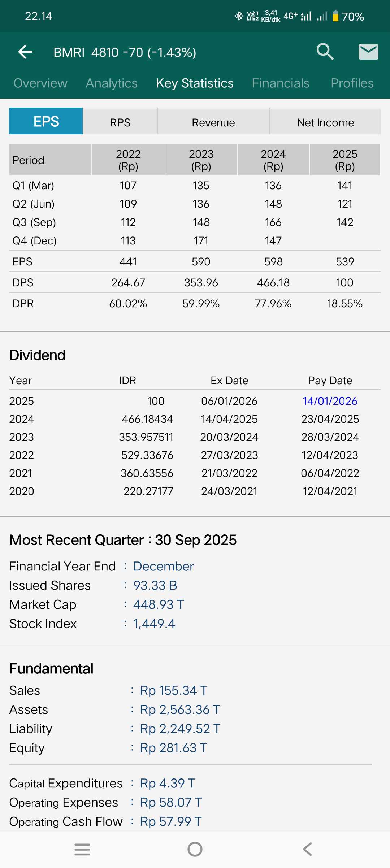Show the Net Income table
The width and height of the screenshot is (390, 868).
click(325, 122)
